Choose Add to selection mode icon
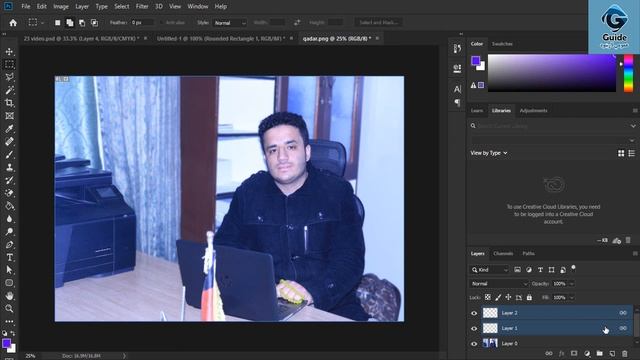Image resolution: width=640 pixels, height=360 pixels. pyautogui.click(x=70, y=23)
